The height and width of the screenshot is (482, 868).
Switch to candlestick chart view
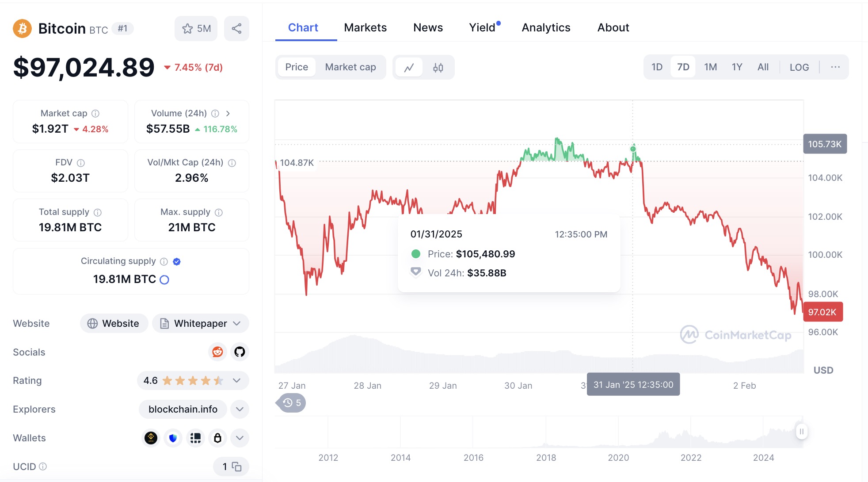click(x=438, y=67)
